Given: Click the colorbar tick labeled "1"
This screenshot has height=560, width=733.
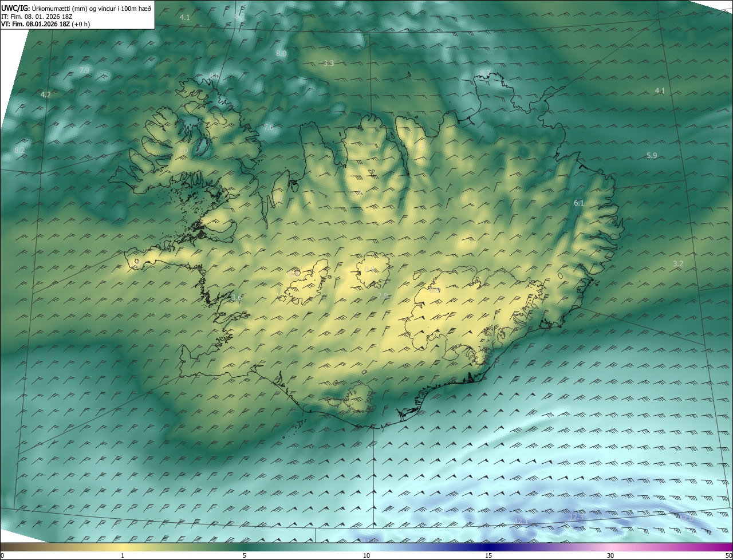Looking at the screenshot, I should (x=123, y=555).
